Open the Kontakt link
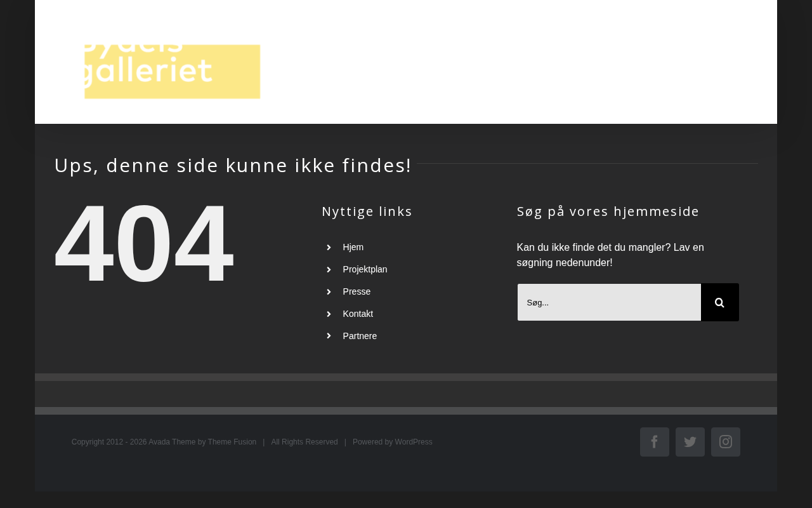 [x=358, y=314]
